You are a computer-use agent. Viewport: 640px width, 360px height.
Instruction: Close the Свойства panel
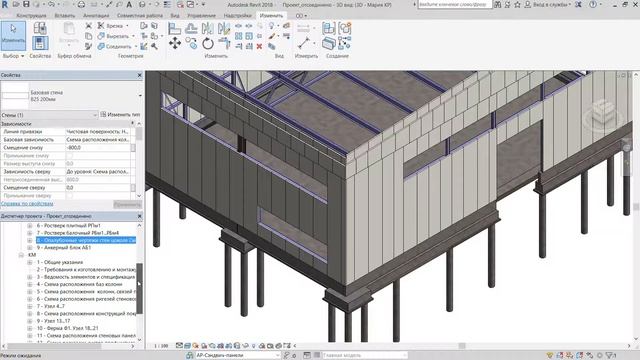140,75
